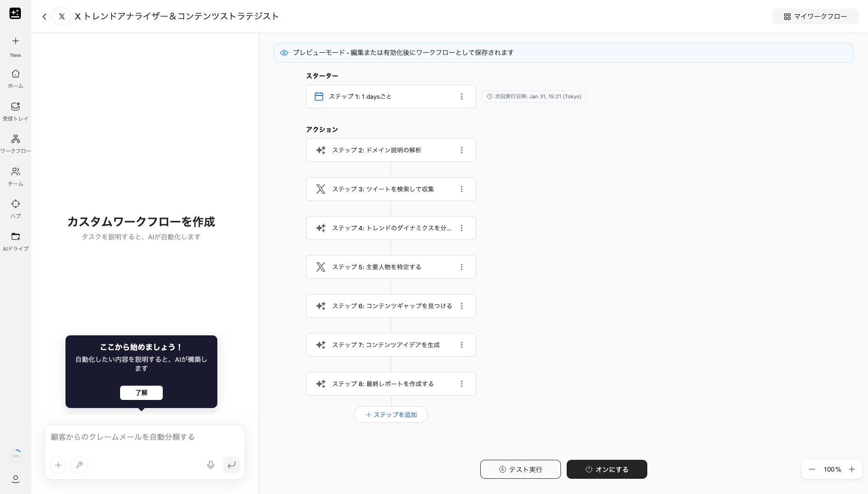Open マイワークフロー in the top right
Viewport: 868px width, 494px height.
click(x=815, y=16)
